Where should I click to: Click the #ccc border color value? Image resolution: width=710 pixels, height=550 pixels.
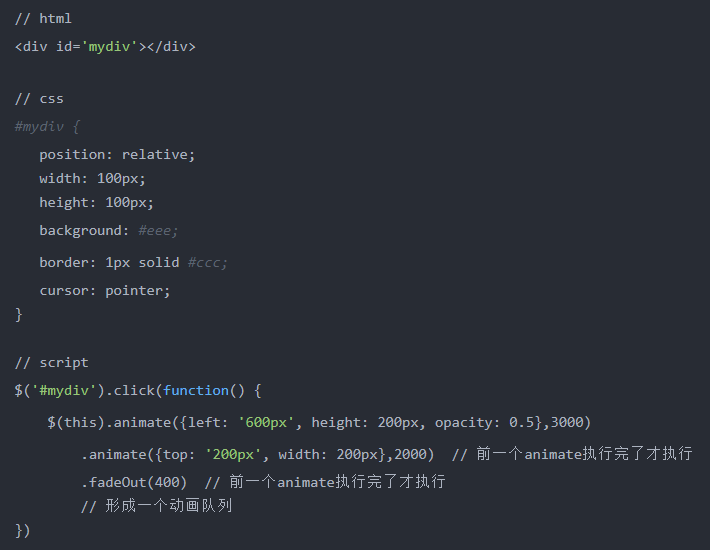[207, 263]
